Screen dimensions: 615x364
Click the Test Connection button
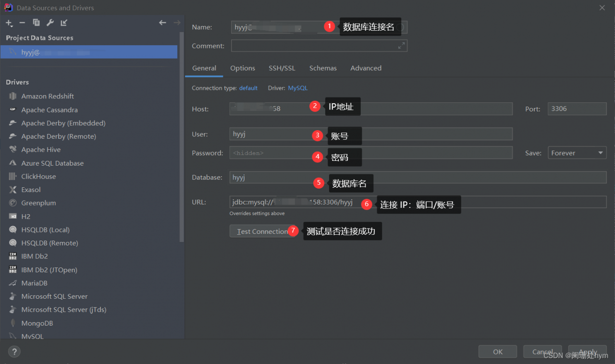point(262,231)
